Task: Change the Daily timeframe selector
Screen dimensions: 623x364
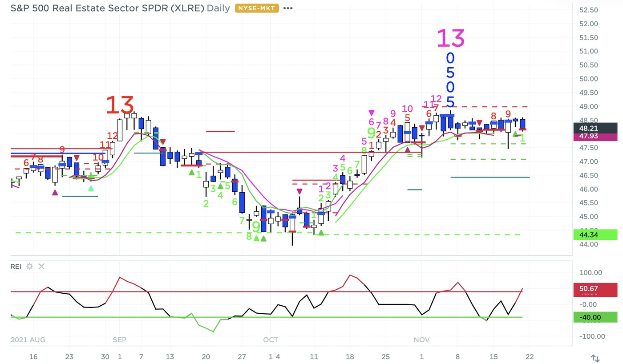Action: click(218, 8)
